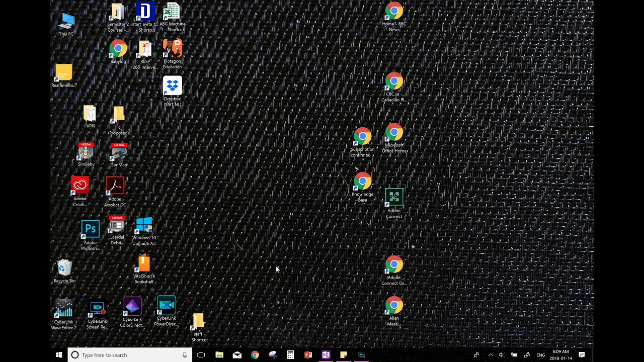Screen dimensions: 644x362
Task: Change ENG input language
Action: point(541,355)
